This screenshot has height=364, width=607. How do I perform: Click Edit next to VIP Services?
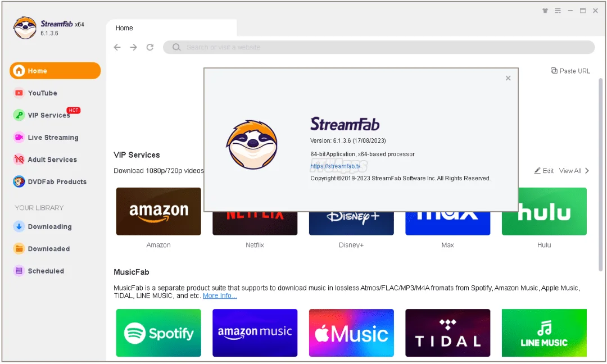click(x=544, y=171)
